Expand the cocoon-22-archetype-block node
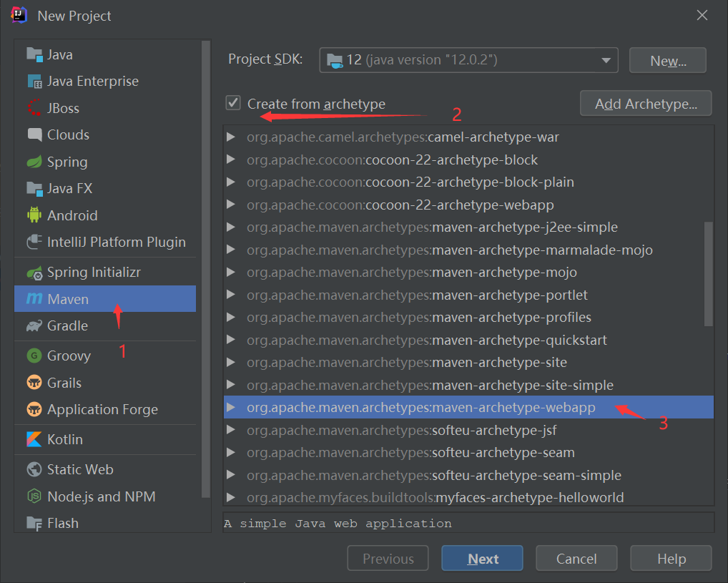This screenshot has height=583, width=728. [230, 160]
